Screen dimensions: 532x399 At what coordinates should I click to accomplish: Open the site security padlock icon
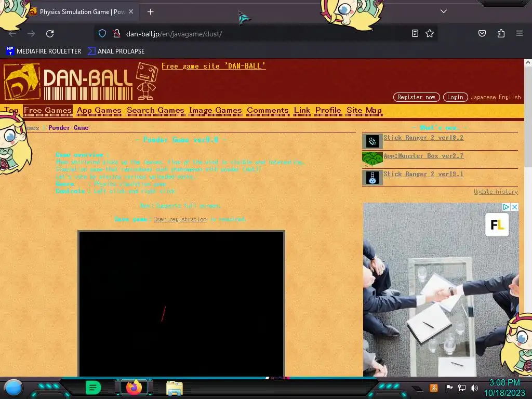[x=117, y=34]
